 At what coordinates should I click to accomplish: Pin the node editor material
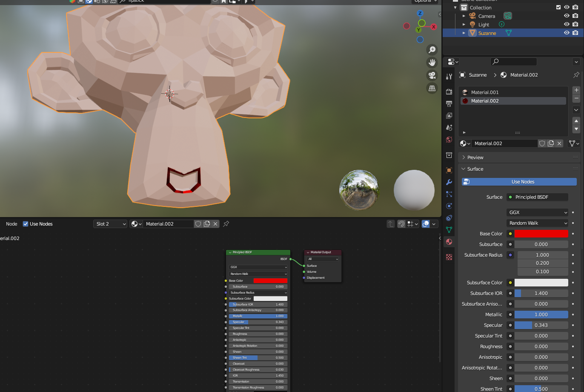(x=226, y=224)
